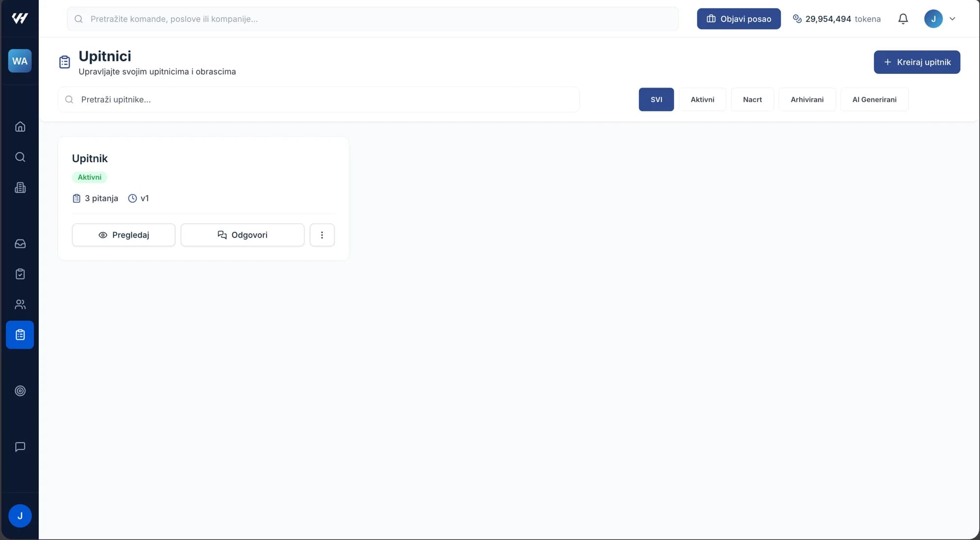
Task: Select the active questionnaires icon in sidebar
Action: [x=20, y=335]
